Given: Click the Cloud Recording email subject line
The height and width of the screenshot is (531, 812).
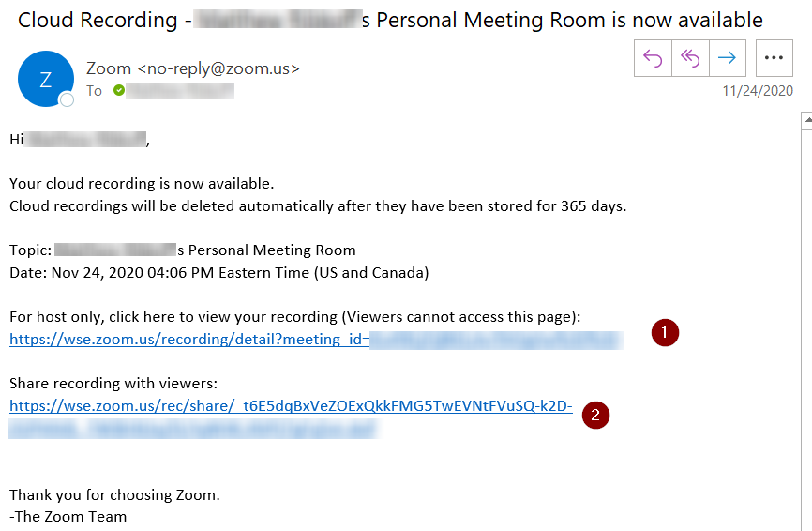Looking at the screenshot, I should coord(390,21).
